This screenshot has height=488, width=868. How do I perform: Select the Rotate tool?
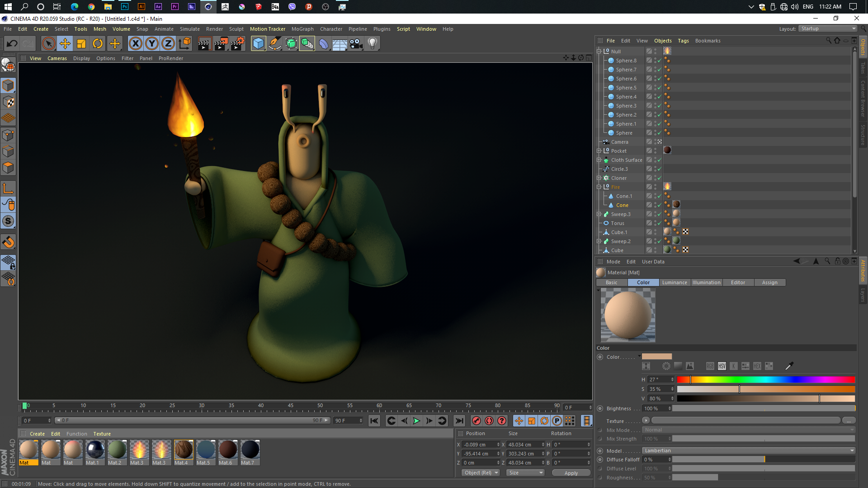(98, 44)
